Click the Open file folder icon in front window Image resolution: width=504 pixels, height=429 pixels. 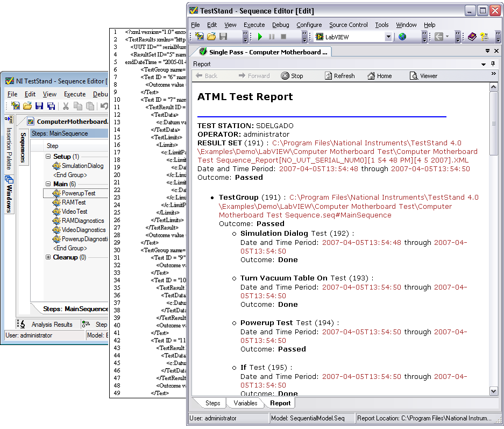point(211,37)
